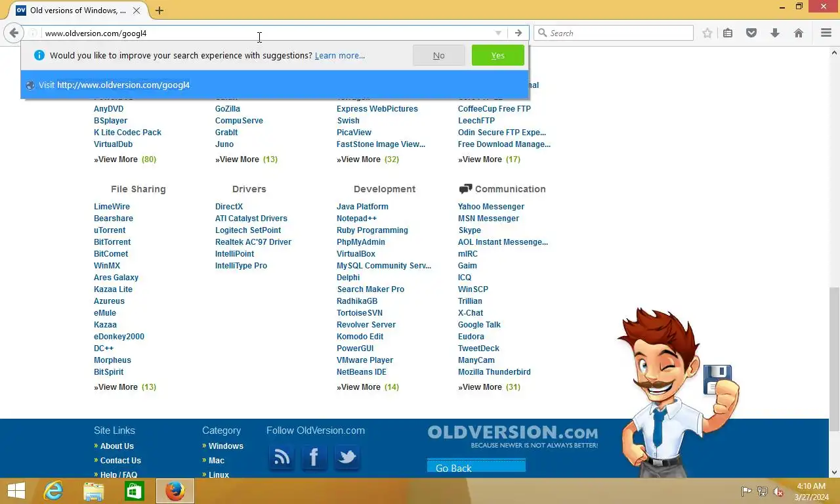
Task: Open the uTorrent link
Action: pyautogui.click(x=110, y=230)
